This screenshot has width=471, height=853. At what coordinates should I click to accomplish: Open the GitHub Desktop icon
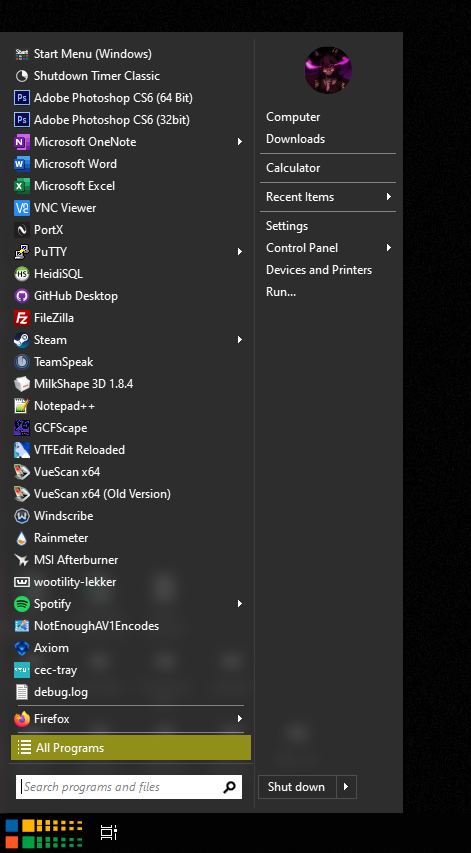pos(22,296)
